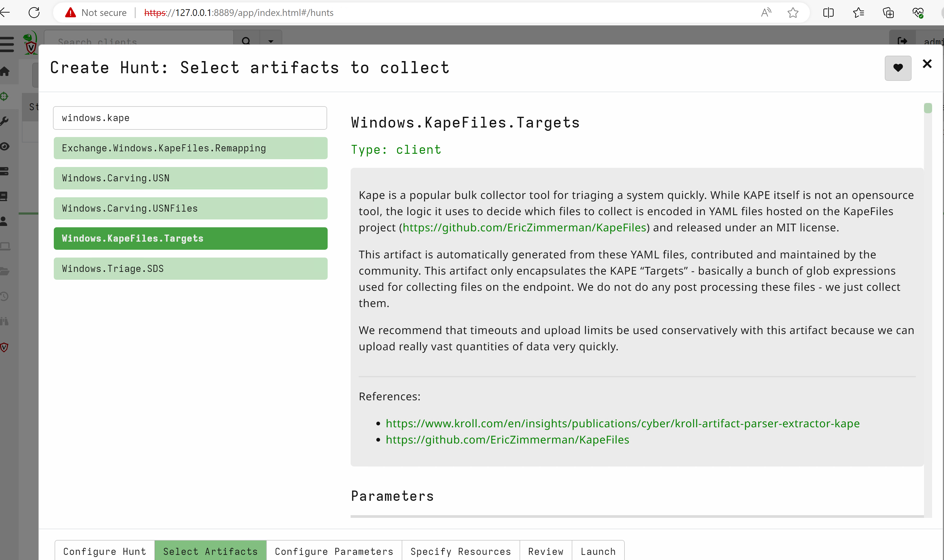
Task: Go to Review step
Action: (546, 551)
